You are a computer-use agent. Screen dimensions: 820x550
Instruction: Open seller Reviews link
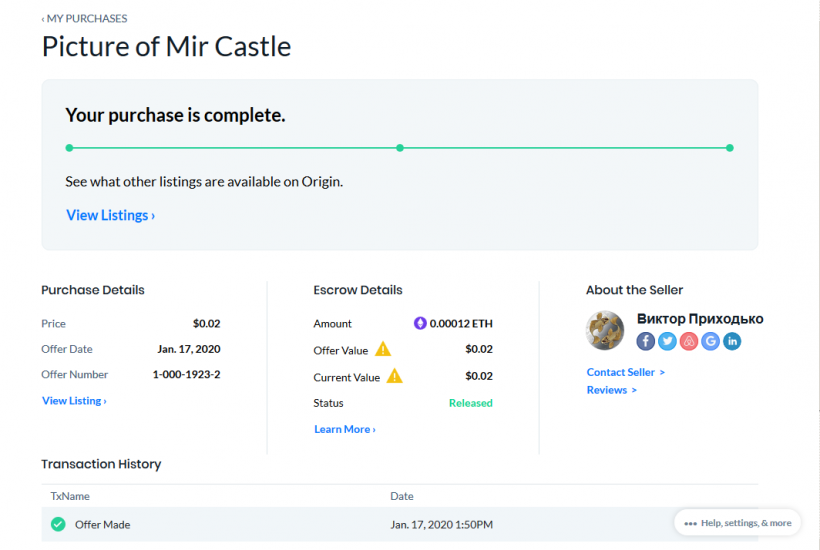[x=611, y=389]
